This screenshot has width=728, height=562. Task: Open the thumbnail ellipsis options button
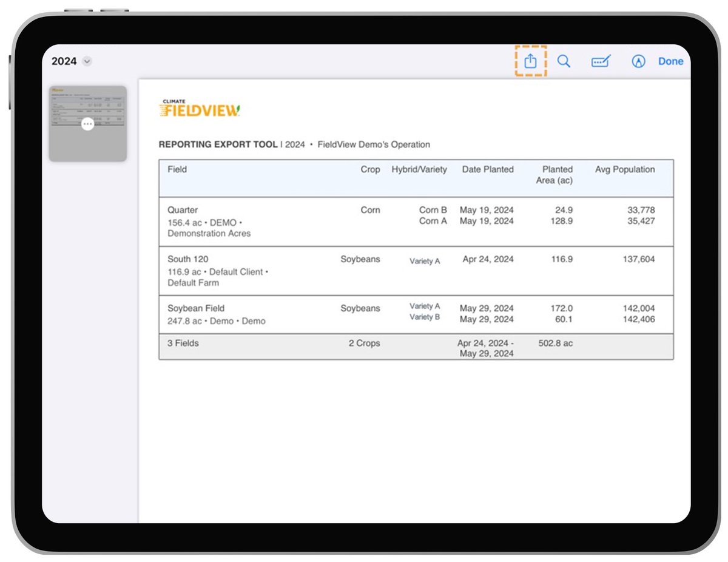coord(87,124)
